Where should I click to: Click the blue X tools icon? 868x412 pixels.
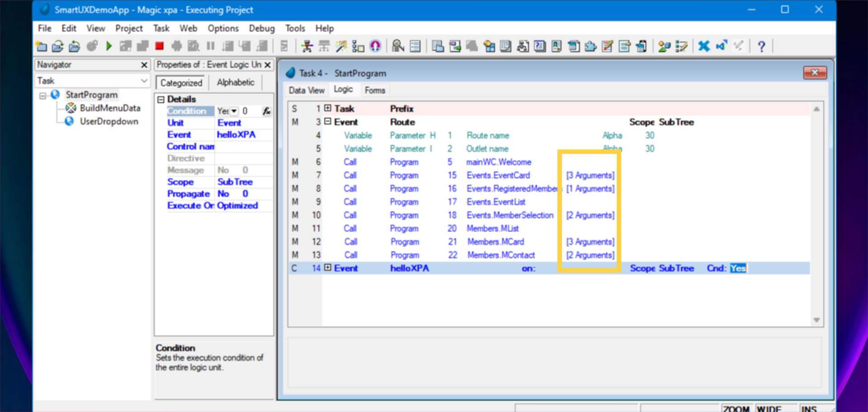point(704,46)
